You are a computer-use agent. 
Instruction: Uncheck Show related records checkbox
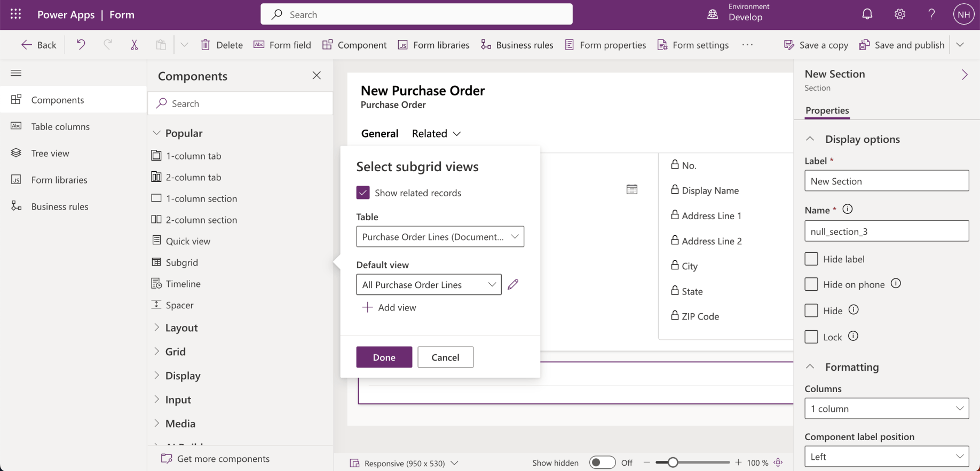tap(363, 193)
